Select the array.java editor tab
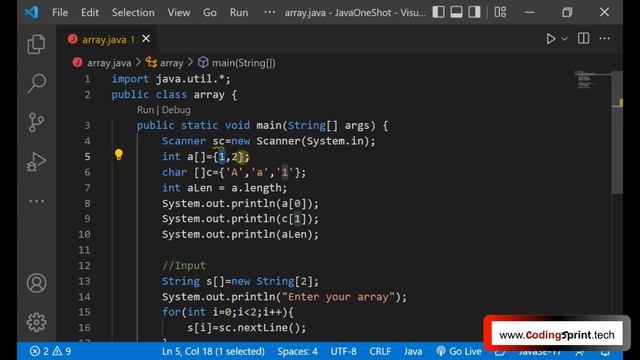The height and width of the screenshot is (360, 640). point(108,40)
